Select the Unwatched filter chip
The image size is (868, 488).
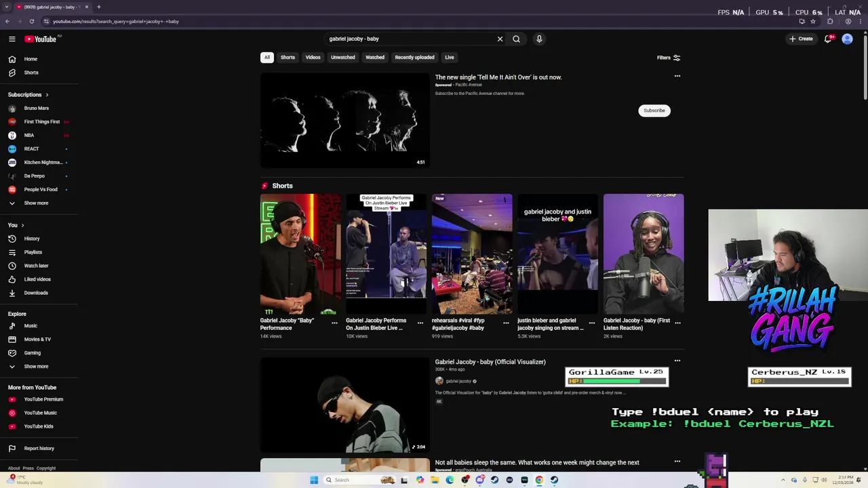coord(342,58)
